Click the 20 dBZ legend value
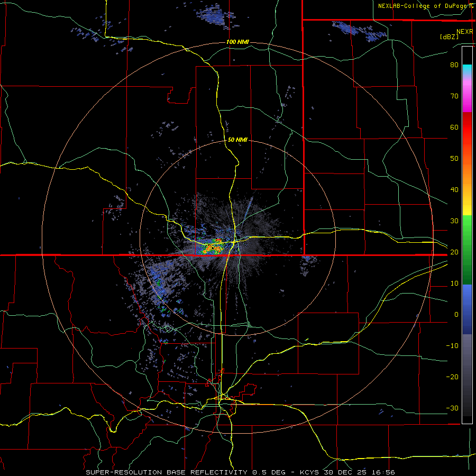The width and height of the screenshot is (476, 476). click(x=454, y=252)
